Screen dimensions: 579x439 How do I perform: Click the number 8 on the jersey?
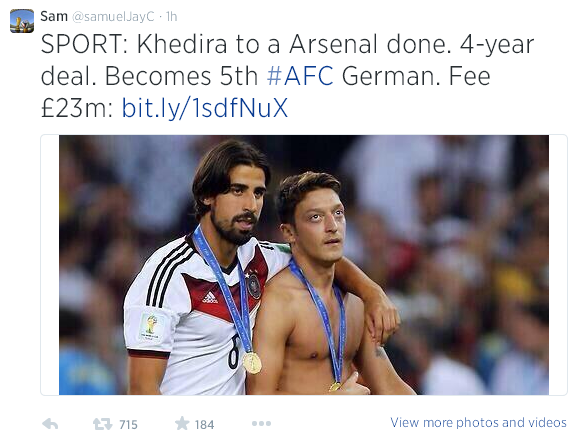pos(233,352)
